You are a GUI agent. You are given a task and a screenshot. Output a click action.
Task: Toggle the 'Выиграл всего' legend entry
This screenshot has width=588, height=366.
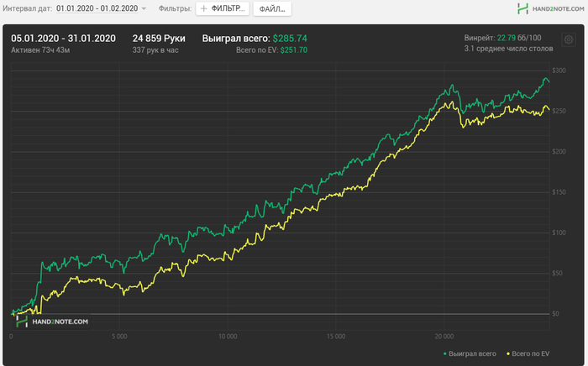click(x=470, y=353)
